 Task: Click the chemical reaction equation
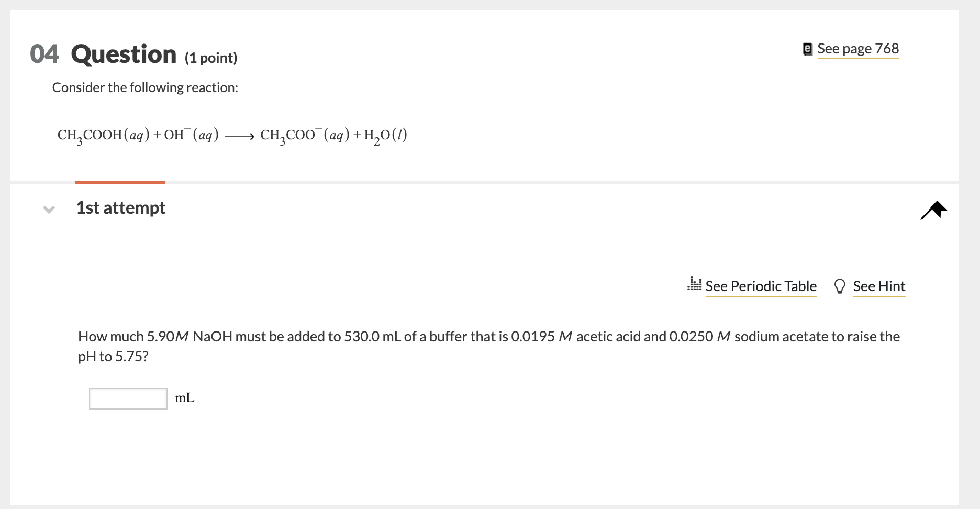click(x=232, y=136)
